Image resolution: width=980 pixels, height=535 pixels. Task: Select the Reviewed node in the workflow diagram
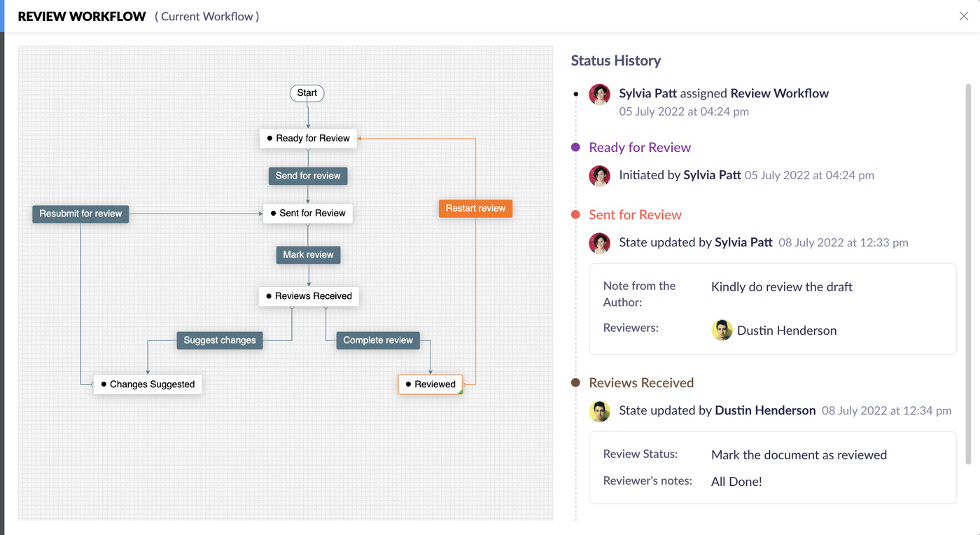[430, 384]
